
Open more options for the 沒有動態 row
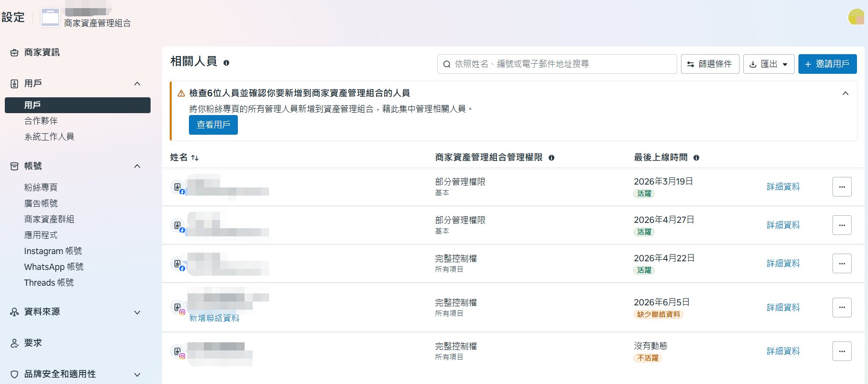(842, 351)
